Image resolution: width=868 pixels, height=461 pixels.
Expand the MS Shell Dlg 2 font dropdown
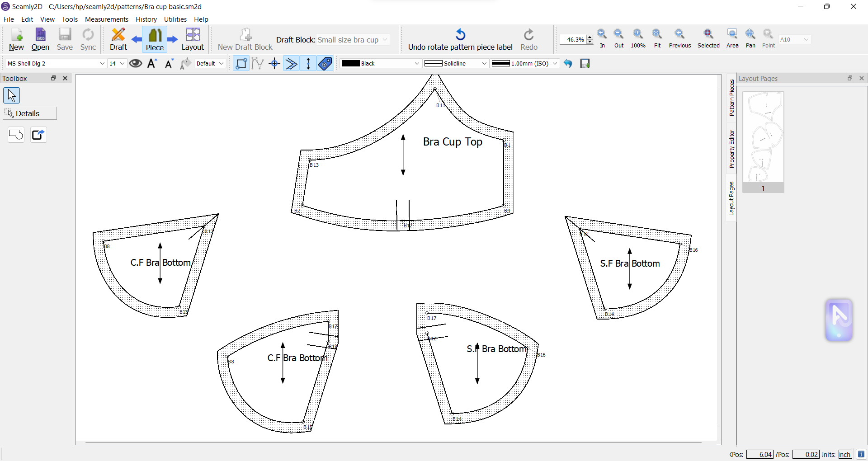click(x=56, y=63)
